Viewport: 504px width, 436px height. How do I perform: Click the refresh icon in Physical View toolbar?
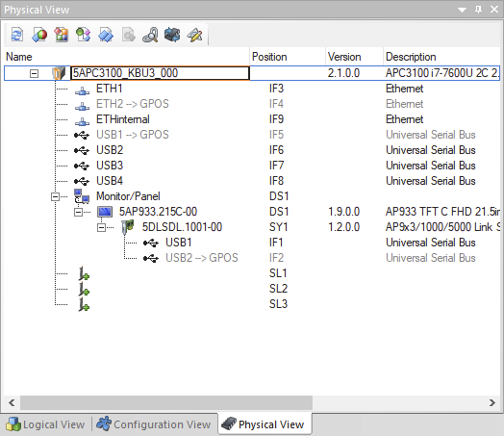[x=17, y=35]
